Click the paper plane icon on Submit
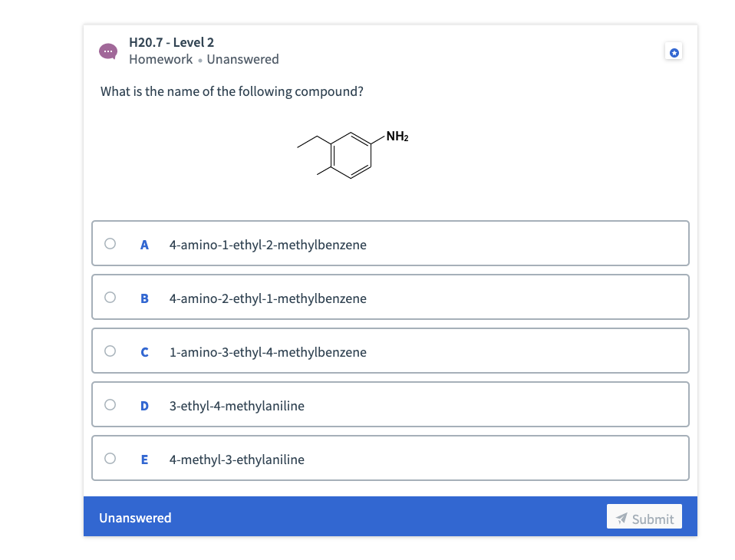Viewport: 735px width, 560px height. pyautogui.click(x=622, y=517)
